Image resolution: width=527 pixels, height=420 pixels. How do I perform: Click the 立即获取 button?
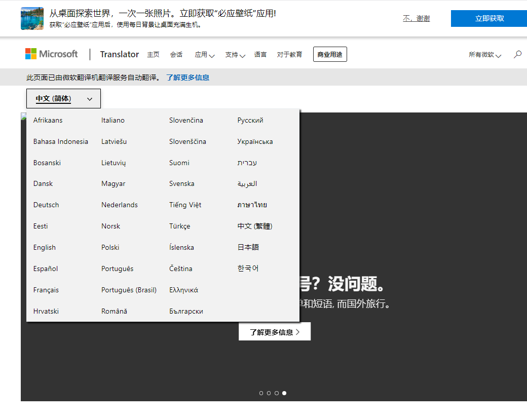[x=489, y=18]
